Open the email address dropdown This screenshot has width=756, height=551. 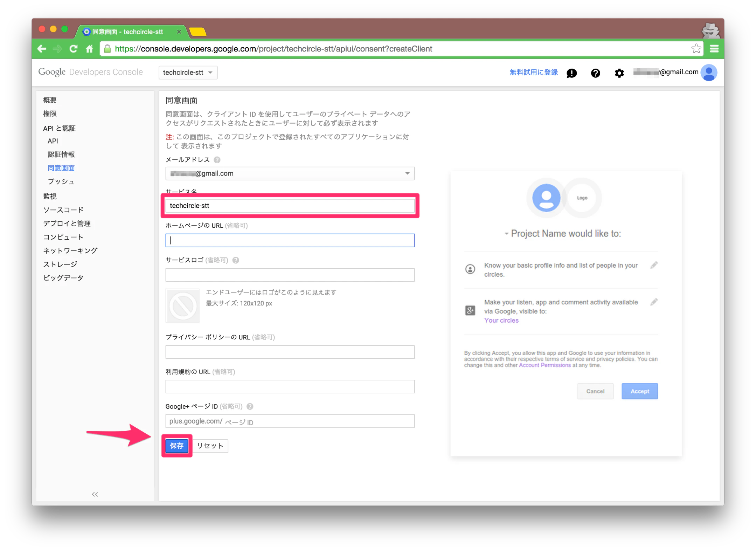click(x=290, y=173)
